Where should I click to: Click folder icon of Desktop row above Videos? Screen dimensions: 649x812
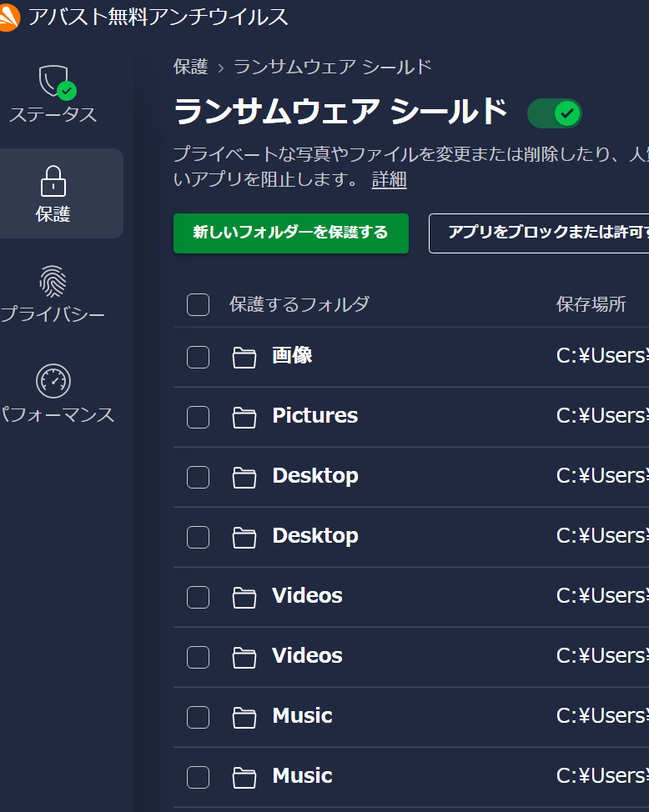click(x=244, y=538)
